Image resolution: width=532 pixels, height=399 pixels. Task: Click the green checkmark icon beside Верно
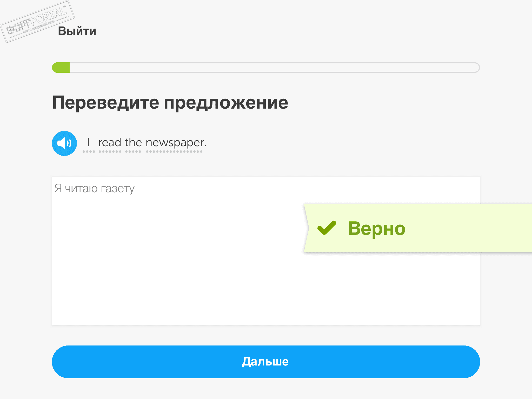[327, 228]
